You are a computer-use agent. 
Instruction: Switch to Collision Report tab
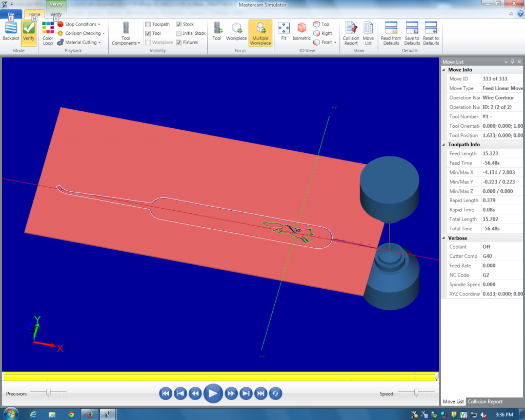coord(485,402)
